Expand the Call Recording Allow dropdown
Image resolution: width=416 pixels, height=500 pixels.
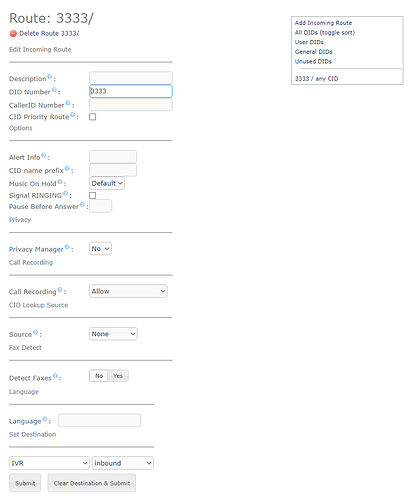point(128,291)
